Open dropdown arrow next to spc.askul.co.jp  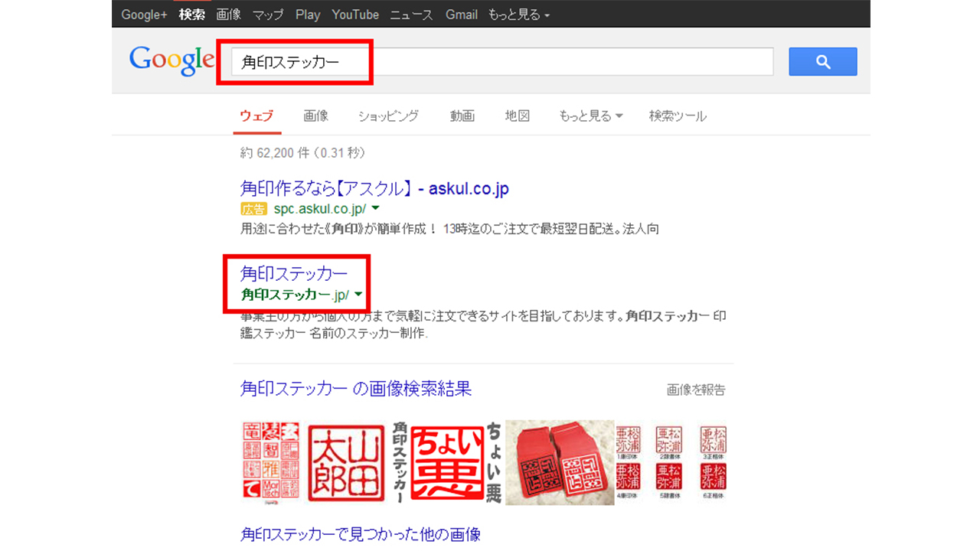(375, 208)
